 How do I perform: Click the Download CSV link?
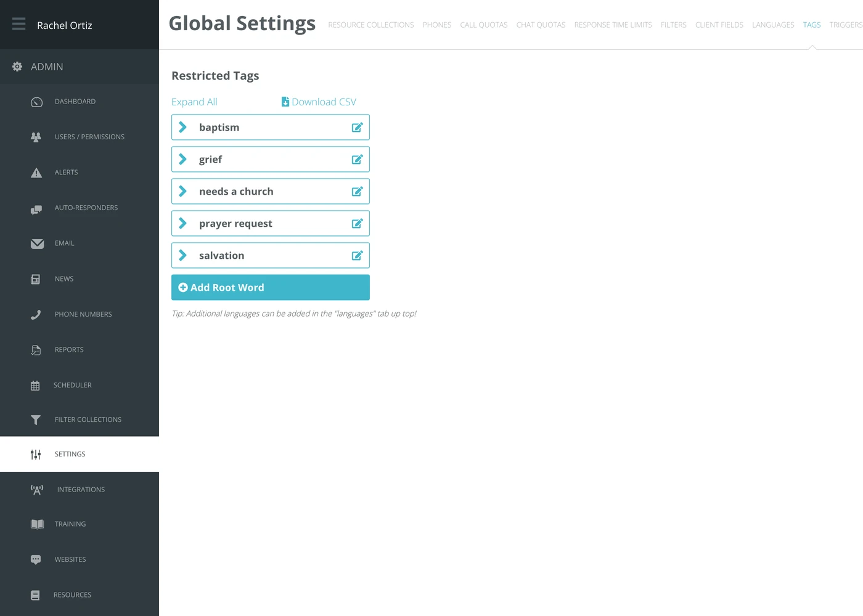[x=319, y=102]
